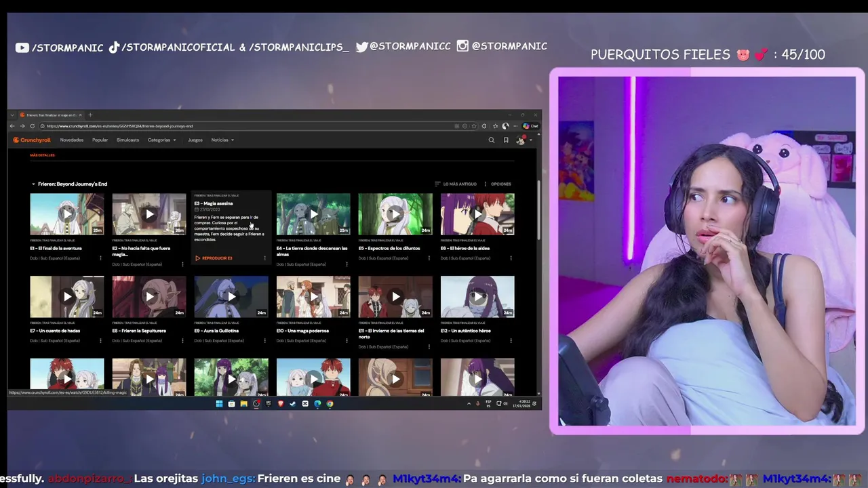Open three-dot options for episode E11
Image resolution: width=868 pixels, height=488 pixels.
click(x=429, y=346)
